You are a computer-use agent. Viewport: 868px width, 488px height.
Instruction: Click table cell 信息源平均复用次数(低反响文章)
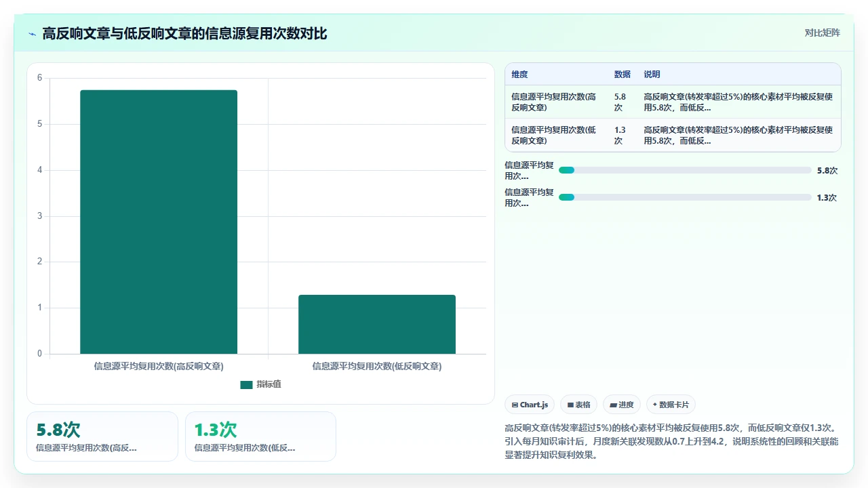pyautogui.click(x=555, y=136)
